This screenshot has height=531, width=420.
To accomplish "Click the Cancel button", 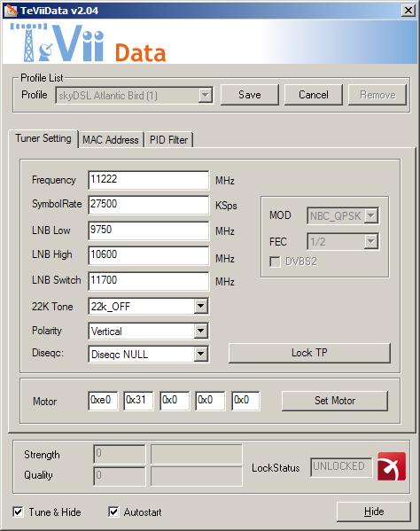I will (x=314, y=95).
